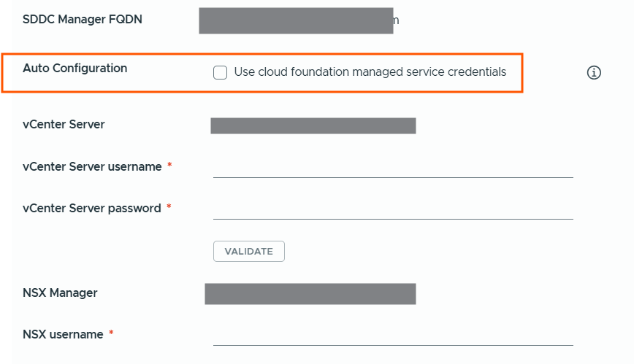
Task: Click the vCenter Server username label
Action: (x=92, y=167)
